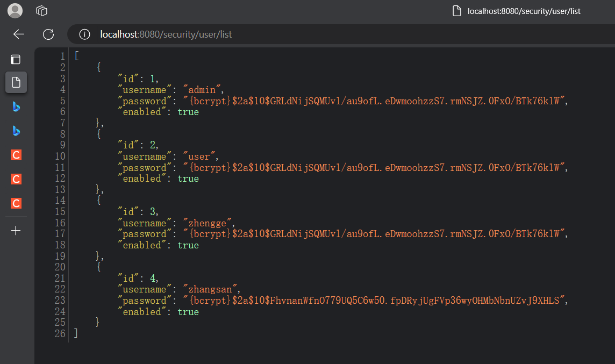Switch to the first Bing tab
Viewport: 615px width, 364px height.
pyautogui.click(x=16, y=106)
